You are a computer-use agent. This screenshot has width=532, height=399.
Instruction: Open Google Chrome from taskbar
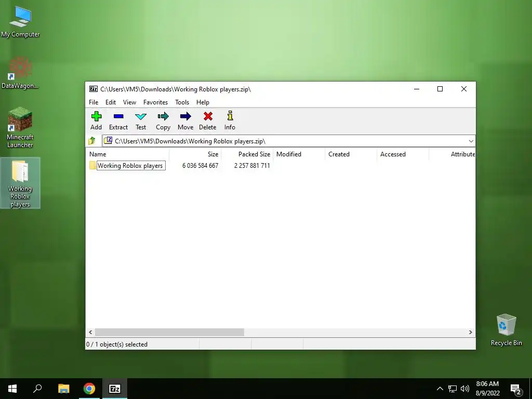coord(89,389)
